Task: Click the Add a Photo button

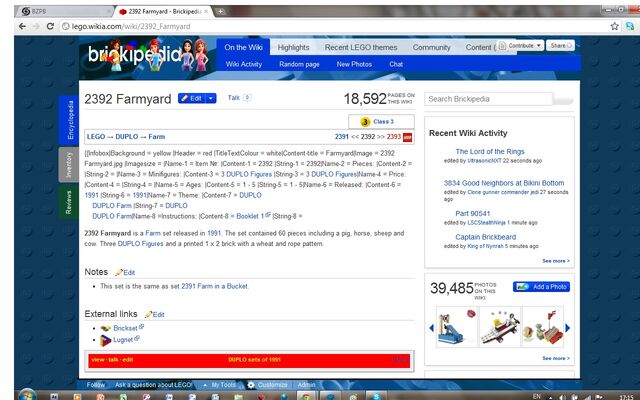Action: (x=541, y=287)
